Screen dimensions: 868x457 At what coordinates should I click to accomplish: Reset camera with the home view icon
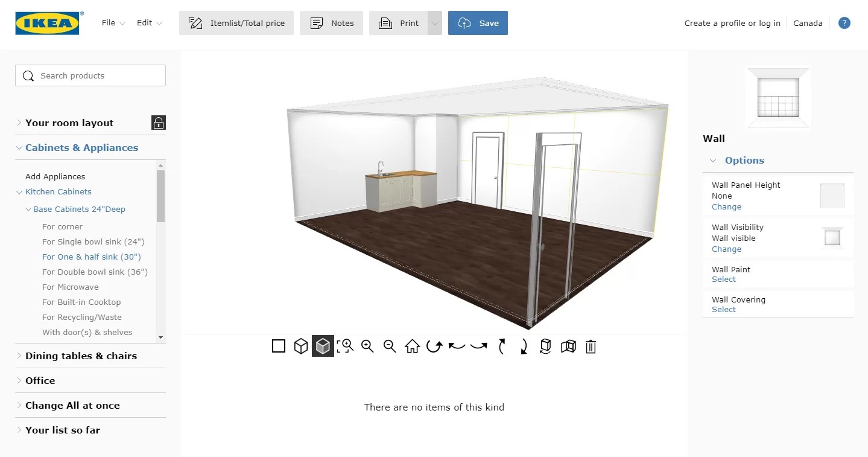coord(412,346)
